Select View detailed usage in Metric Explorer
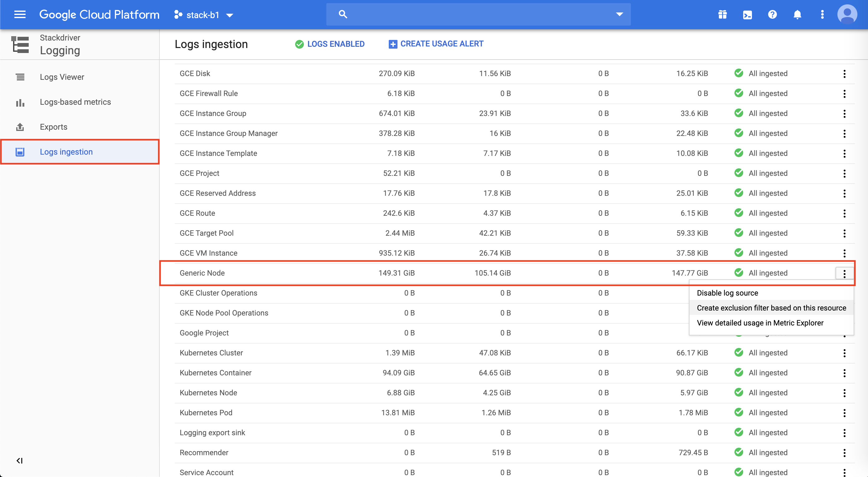Viewport: 868px width, 477px height. point(760,322)
